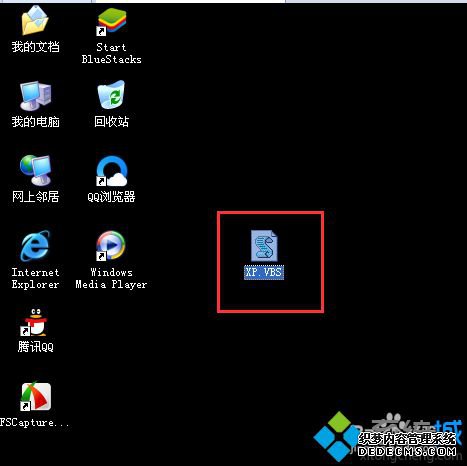Click the 网上邻居 label text
The height and width of the screenshot is (466, 467).
coord(36,197)
